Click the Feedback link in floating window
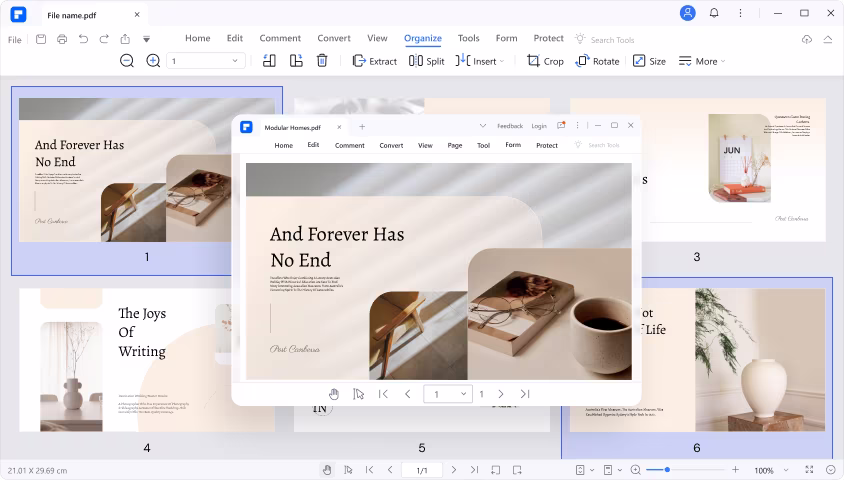Screen dimensions: 844x480 (510, 126)
